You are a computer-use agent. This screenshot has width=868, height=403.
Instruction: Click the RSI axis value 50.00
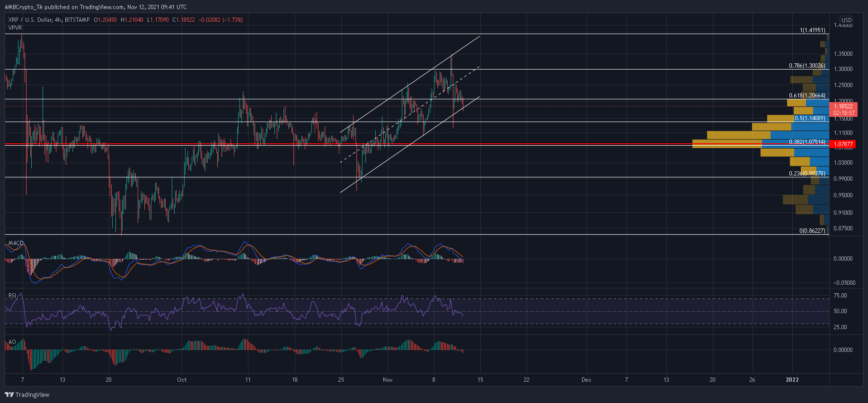tap(840, 311)
